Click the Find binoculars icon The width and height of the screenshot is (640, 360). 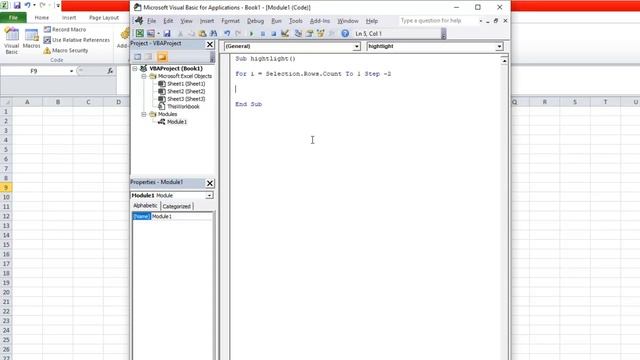coord(213,33)
